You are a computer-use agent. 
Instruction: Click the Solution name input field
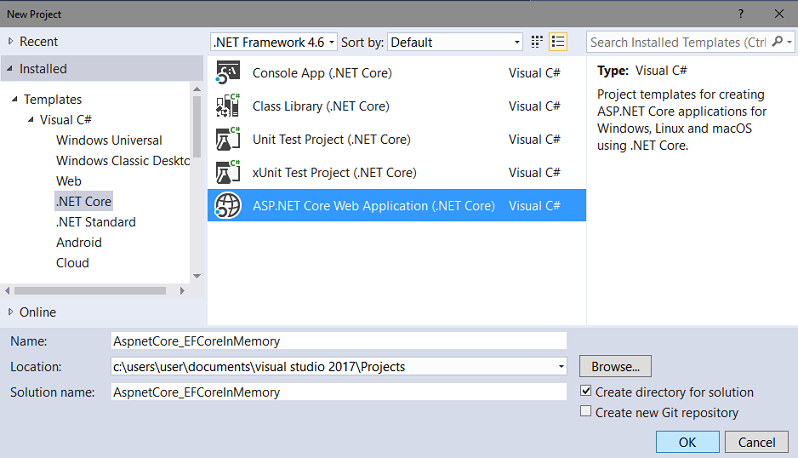(x=338, y=392)
